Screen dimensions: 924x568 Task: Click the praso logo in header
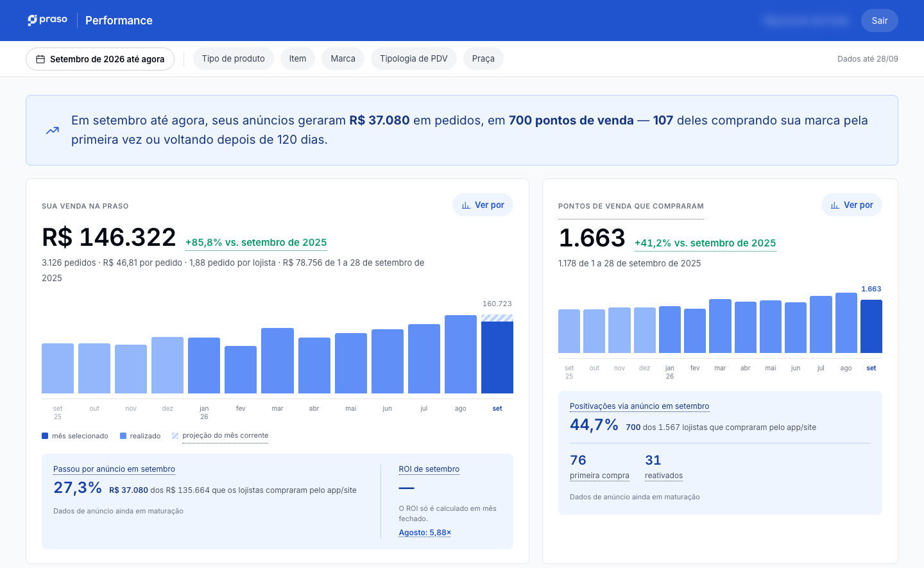click(x=47, y=20)
